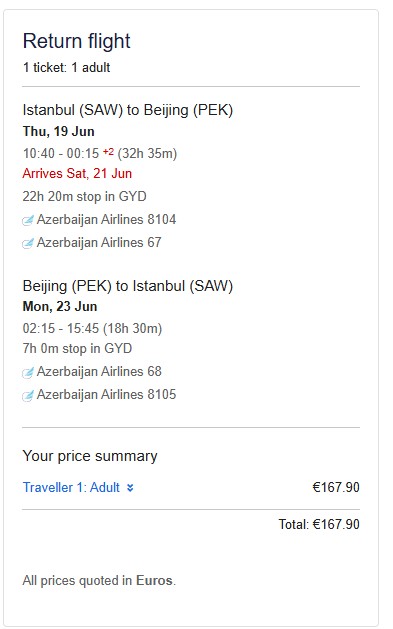This screenshot has height=629, width=393.
Task: Expand Traveller 1 Adult chevron icon
Action: coord(130,488)
